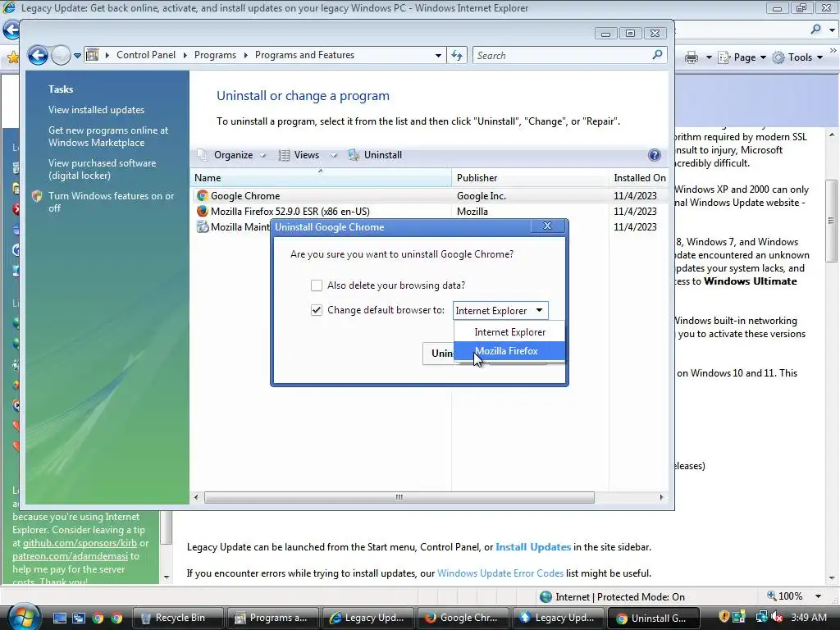Click the security shield alert tray icon
This screenshot has height=630, width=840.
coord(724,617)
